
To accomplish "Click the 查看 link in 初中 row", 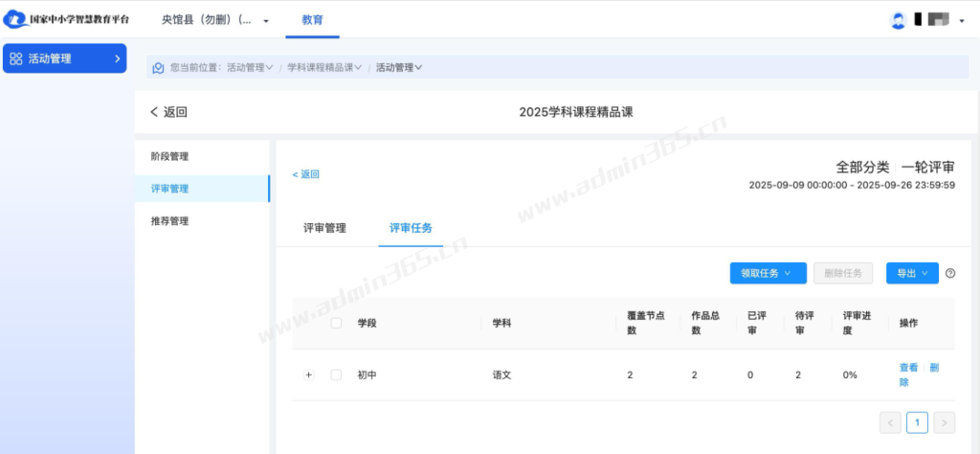I will click(x=908, y=368).
